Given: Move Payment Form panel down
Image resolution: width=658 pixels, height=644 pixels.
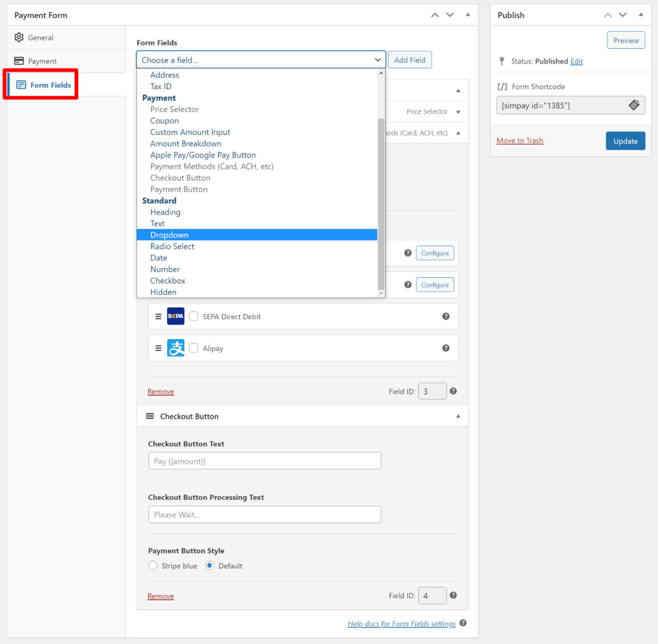Looking at the screenshot, I should click(450, 15).
